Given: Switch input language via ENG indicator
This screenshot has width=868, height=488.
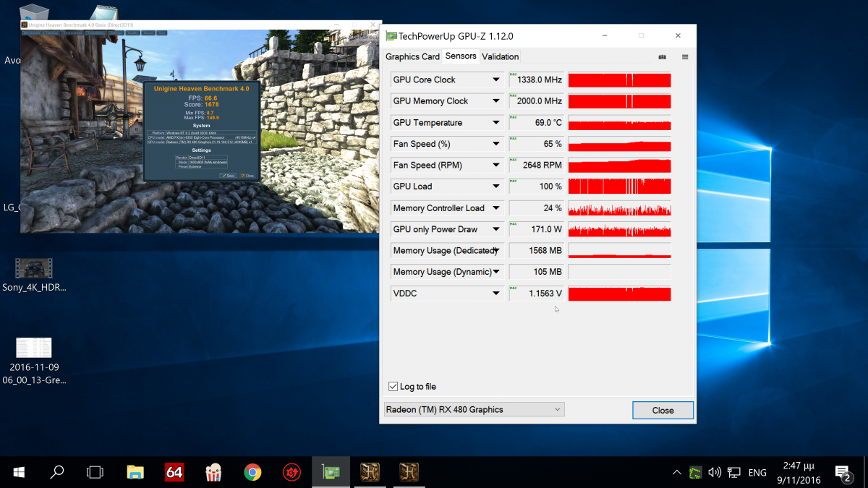Looking at the screenshot, I should tap(757, 473).
